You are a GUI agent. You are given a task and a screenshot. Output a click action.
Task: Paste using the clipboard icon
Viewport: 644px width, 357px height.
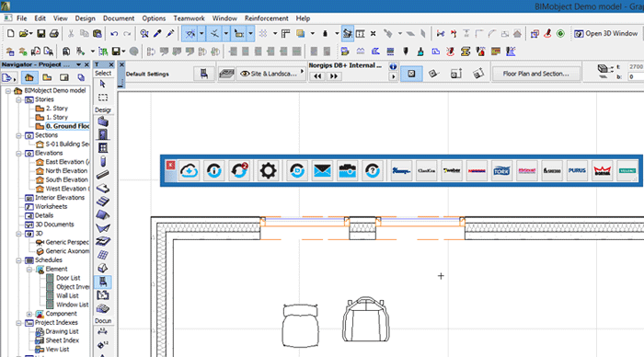click(98, 33)
